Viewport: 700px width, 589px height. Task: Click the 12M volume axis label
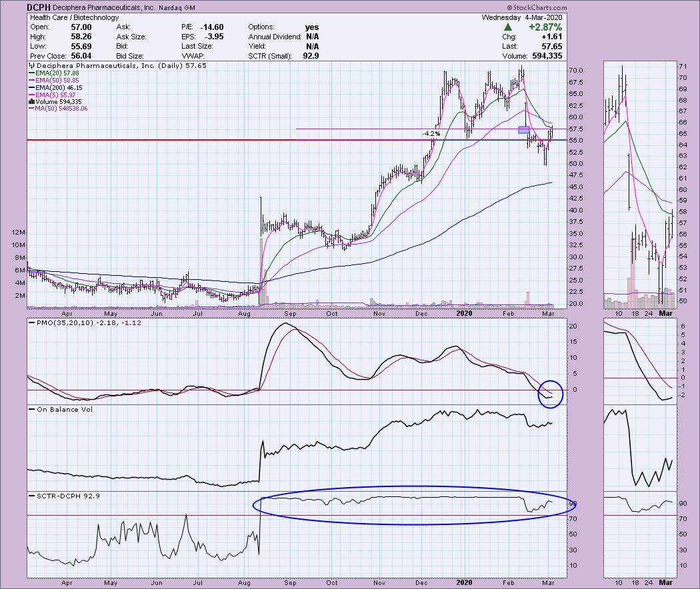coord(19,233)
